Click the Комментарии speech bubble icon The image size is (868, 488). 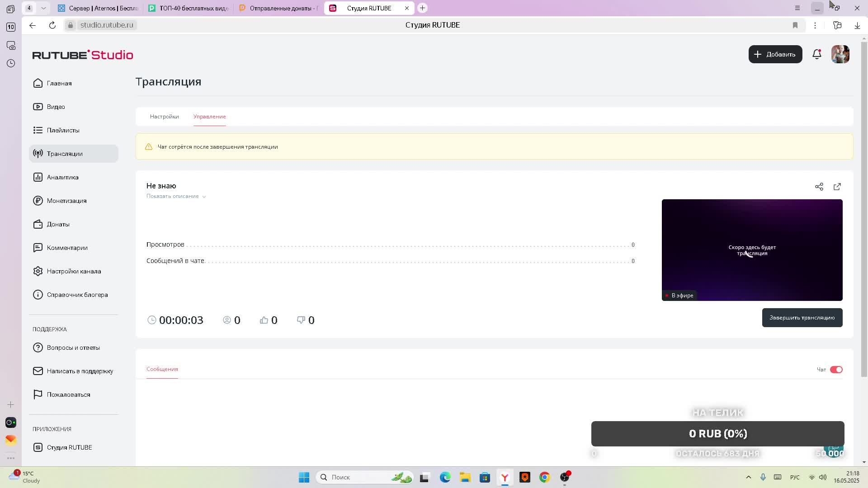(38, 248)
